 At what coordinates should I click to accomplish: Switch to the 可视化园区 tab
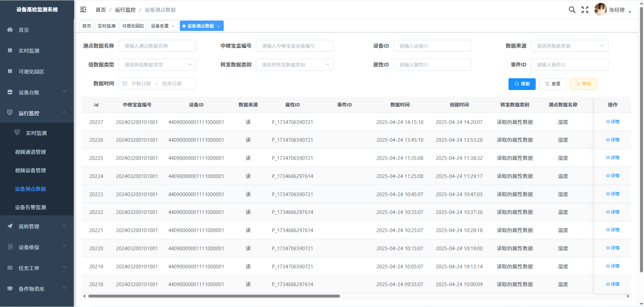tap(133, 26)
